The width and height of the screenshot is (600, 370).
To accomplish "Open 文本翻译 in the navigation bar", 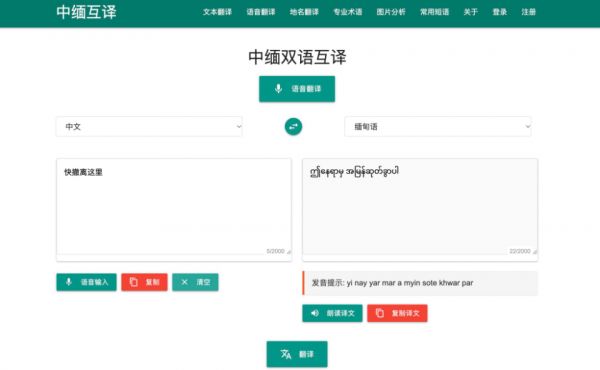I will pos(217,12).
